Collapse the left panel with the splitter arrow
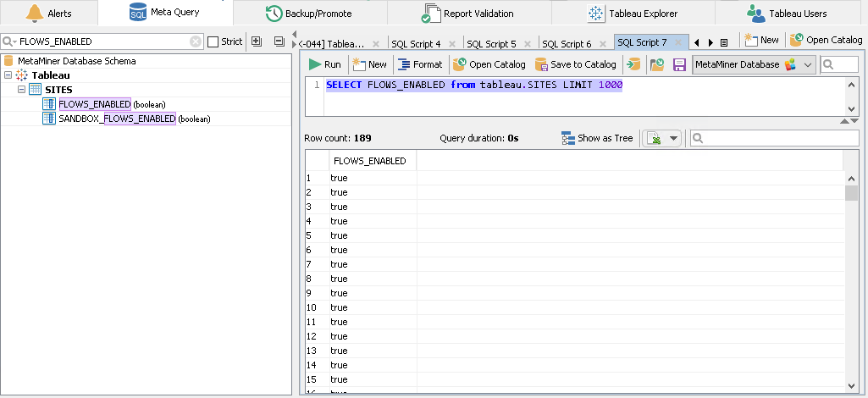This screenshot has height=398, width=868. click(295, 33)
